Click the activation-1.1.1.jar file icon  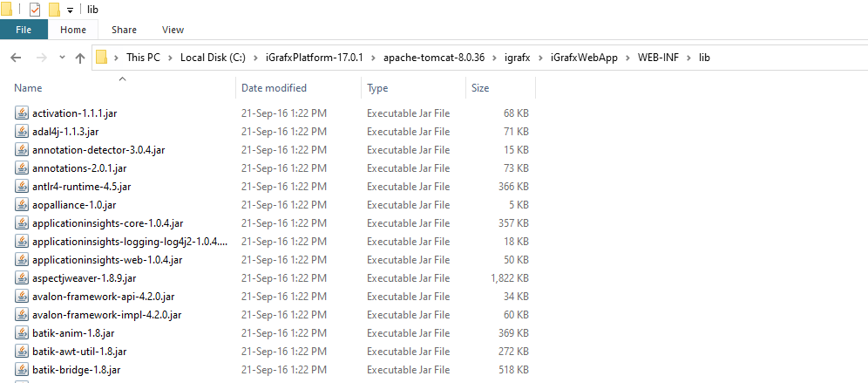coord(22,113)
